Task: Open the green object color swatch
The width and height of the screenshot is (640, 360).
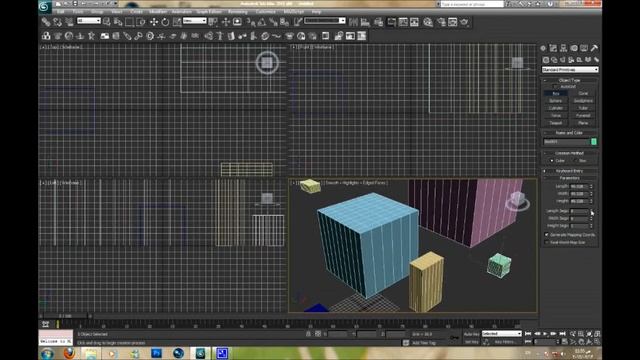Action: (594, 141)
